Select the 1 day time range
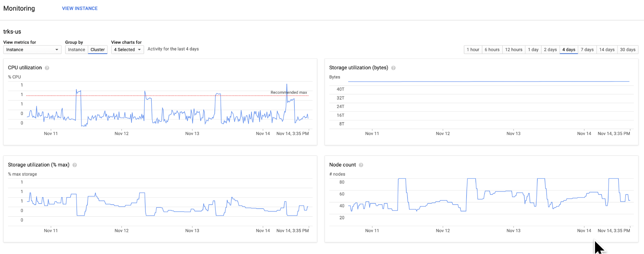 pyautogui.click(x=533, y=50)
